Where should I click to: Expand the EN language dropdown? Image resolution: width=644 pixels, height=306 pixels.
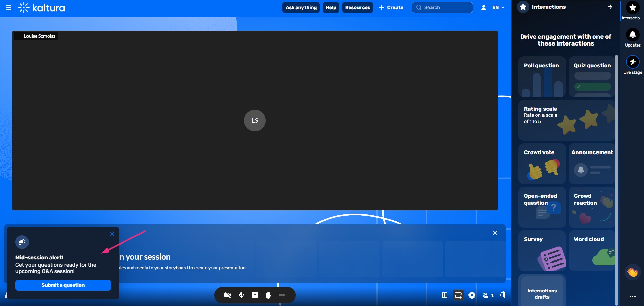tap(498, 7)
